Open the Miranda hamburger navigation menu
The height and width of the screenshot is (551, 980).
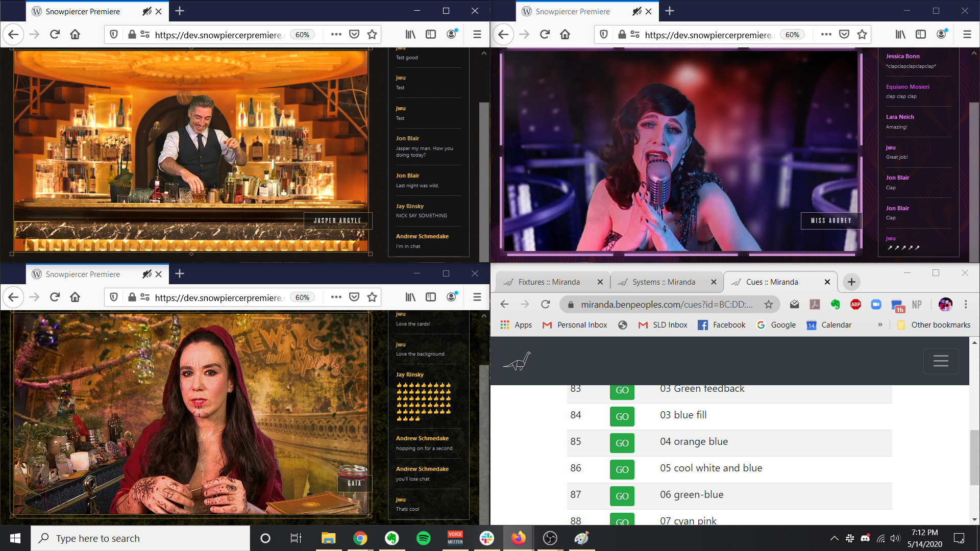click(940, 361)
